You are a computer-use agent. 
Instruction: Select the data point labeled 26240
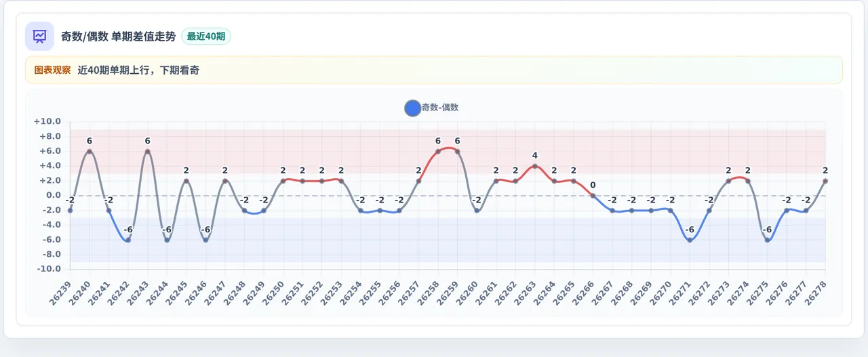[x=90, y=151]
